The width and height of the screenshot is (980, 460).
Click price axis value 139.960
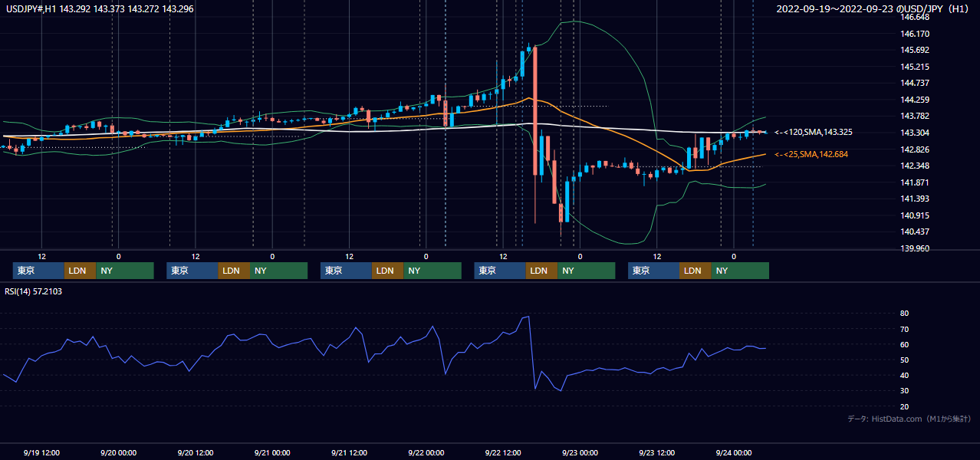click(x=915, y=248)
